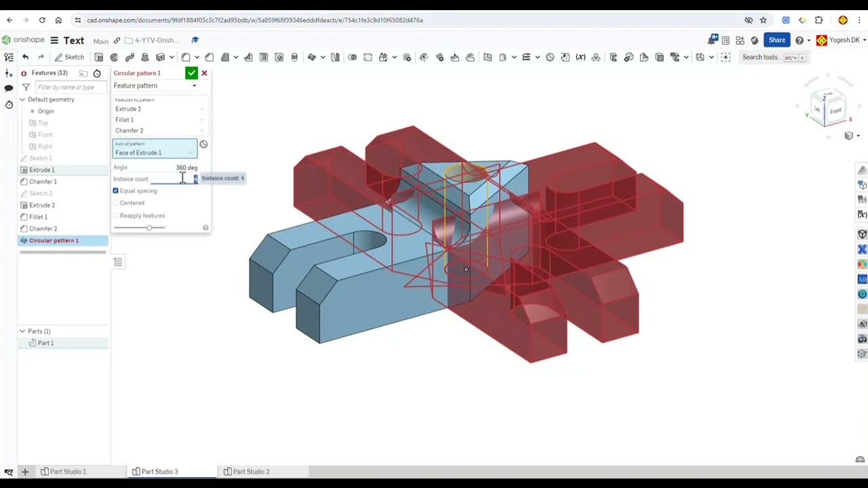Viewport: 868px width, 488px height.
Task: Collapse the Parts (1) section
Action: click(x=22, y=331)
